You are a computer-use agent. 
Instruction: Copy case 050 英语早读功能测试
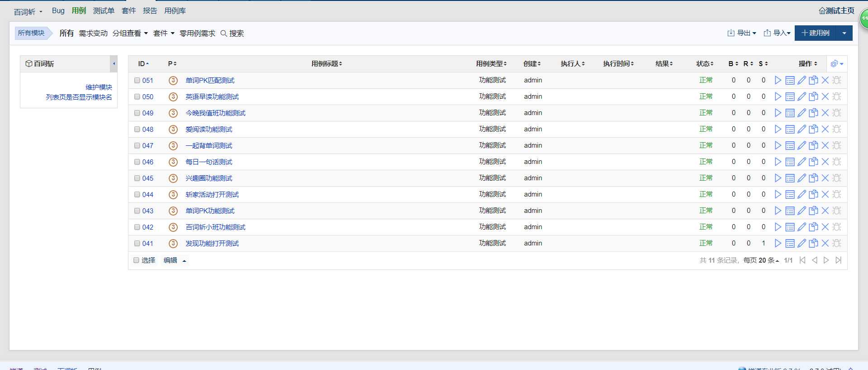813,96
